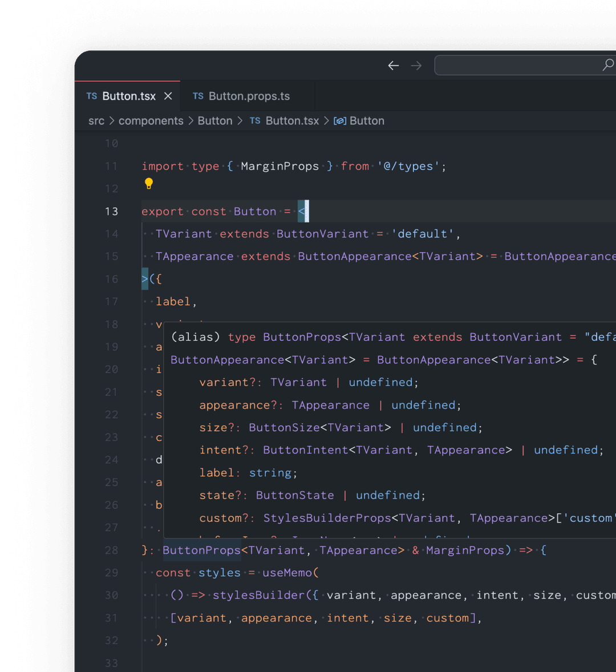Click TS icon on Button.props.ts tab
Image resolution: width=616 pixels, height=672 pixels.
pos(198,96)
